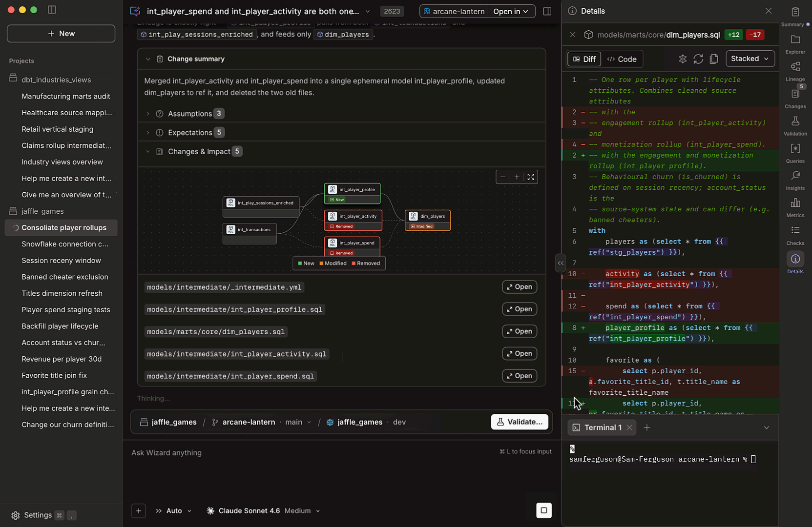Screen dimensions: 812x527
Task: Open Favorite title join fix conversation
Action: coord(54,375)
